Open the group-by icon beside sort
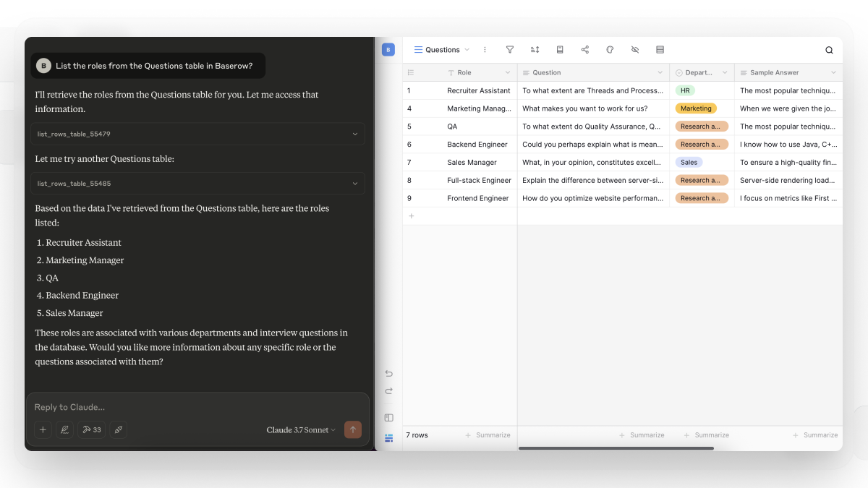Screen dimensions: 868x488 pyautogui.click(x=560, y=50)
